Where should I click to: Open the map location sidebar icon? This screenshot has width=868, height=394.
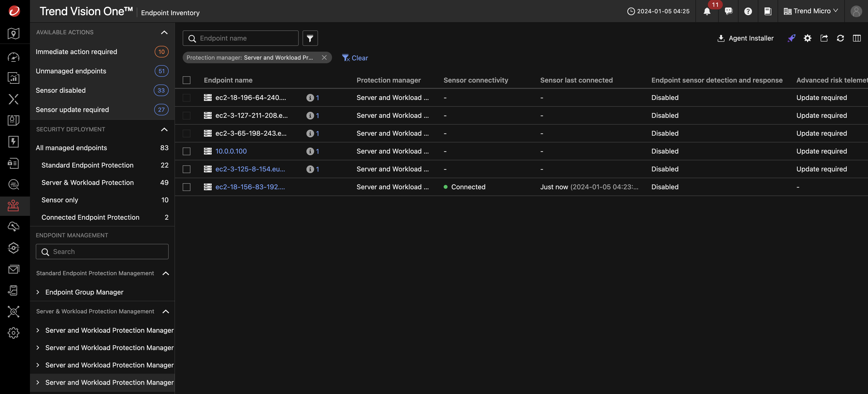pos(14,33)
